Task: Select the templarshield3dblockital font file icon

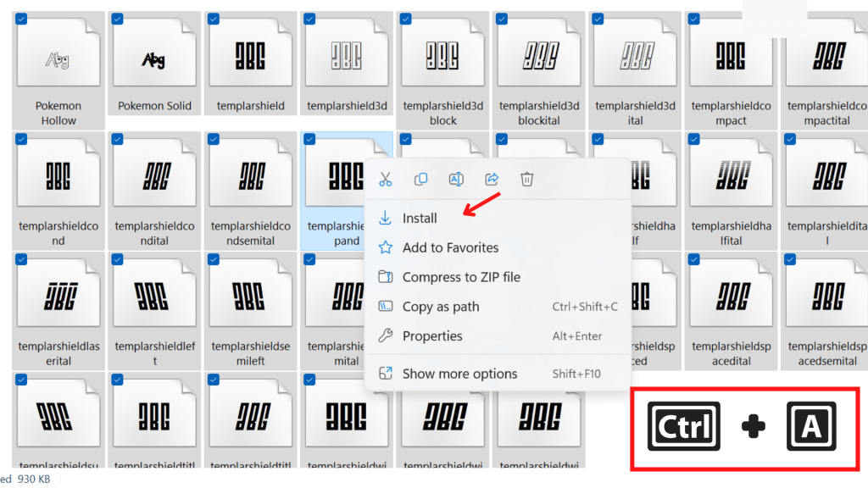Action: (538, 53)
